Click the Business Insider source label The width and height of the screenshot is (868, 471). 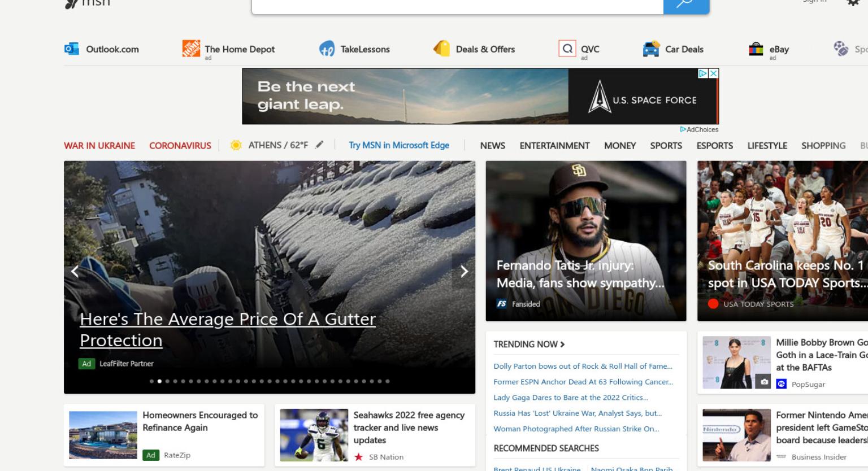819,457
